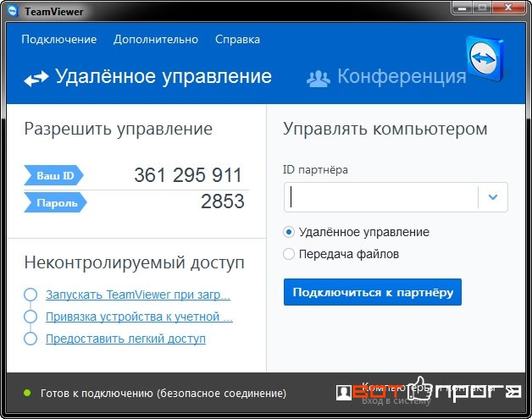Click the Неконтролируемый доступ heading
The width and height of the screenshot is (532, 419).
pyautogui.click(x=134, y=262)
